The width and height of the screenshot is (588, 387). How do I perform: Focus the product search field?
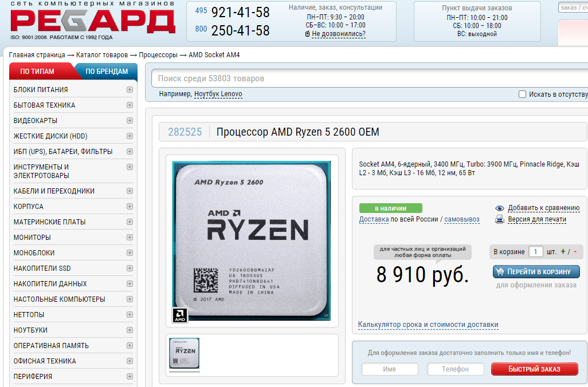coord(370,78)
